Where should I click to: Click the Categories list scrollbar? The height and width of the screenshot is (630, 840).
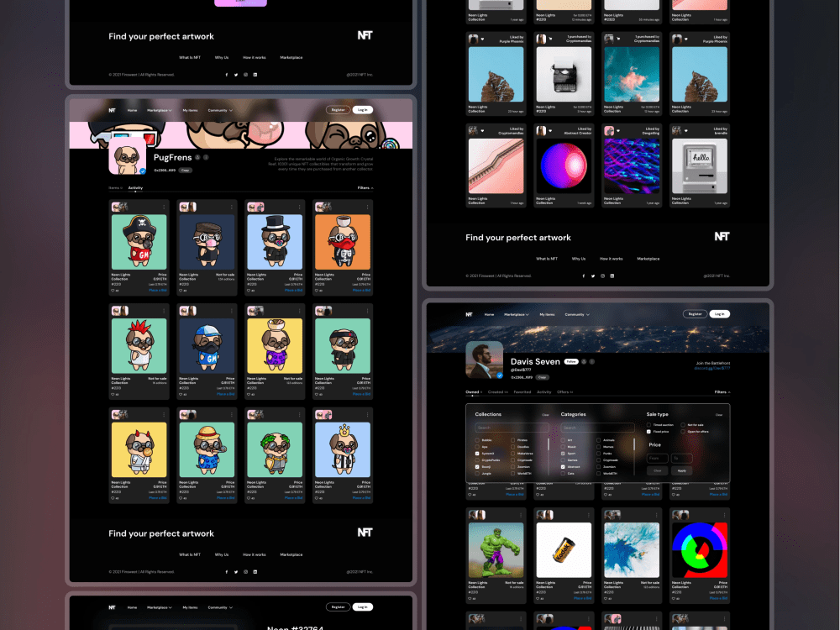[x=634, y=444]
